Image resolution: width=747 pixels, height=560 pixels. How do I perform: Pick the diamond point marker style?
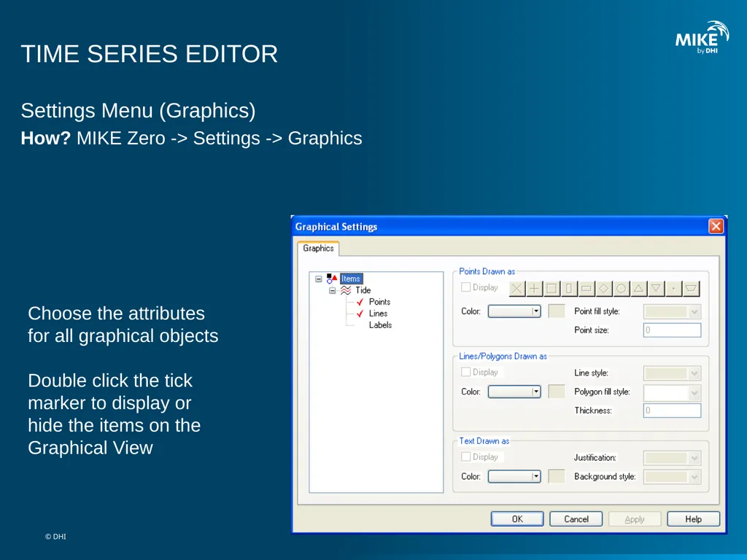604,289
